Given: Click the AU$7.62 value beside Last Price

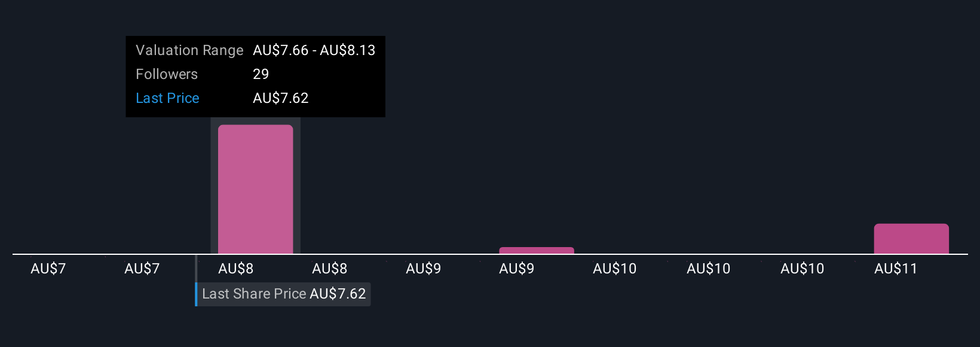Looking at the screenshot, I should [x=280, y=98].
